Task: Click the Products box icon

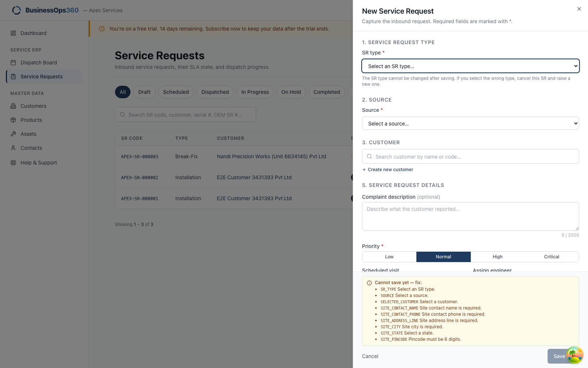Action: point(13,120)
